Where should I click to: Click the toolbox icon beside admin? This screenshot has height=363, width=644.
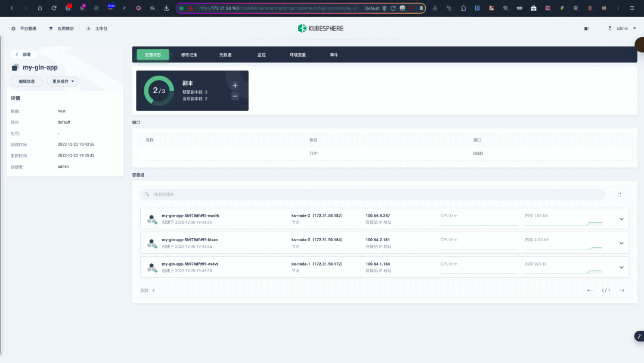click(587, 29)
